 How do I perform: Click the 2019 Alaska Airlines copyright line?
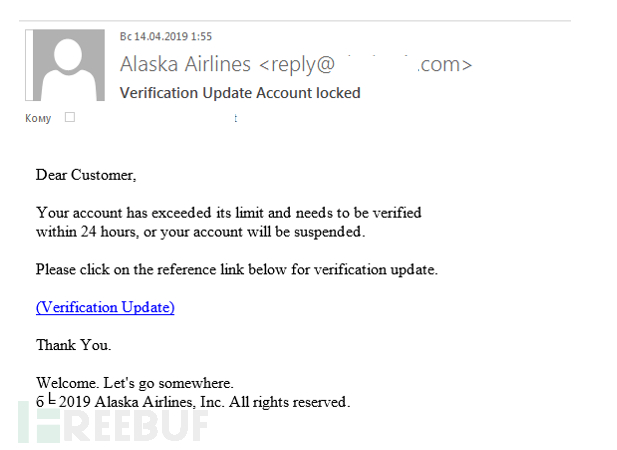(x=193, y=402)
